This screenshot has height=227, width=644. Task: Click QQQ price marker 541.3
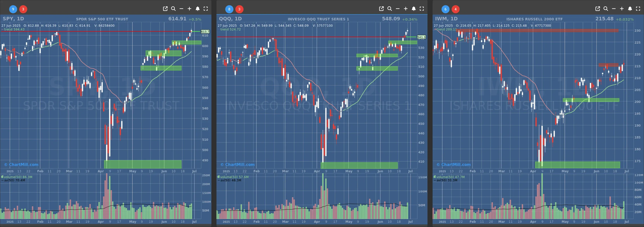[x=421, y=37]
